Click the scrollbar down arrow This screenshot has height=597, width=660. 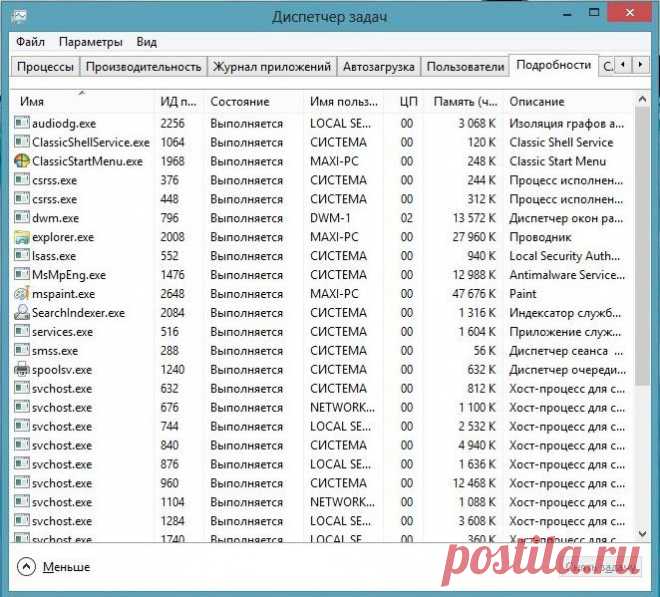point(642,533)
